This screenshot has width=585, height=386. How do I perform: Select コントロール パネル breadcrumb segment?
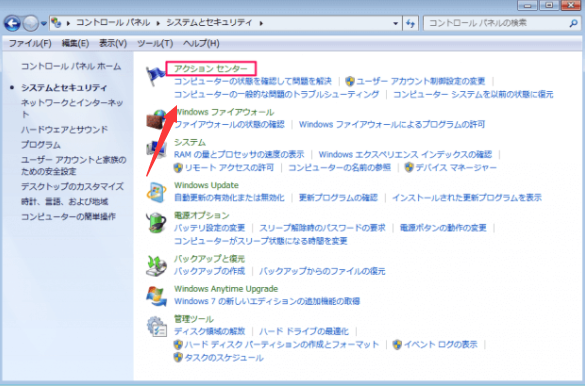click(x=113, y=23)
